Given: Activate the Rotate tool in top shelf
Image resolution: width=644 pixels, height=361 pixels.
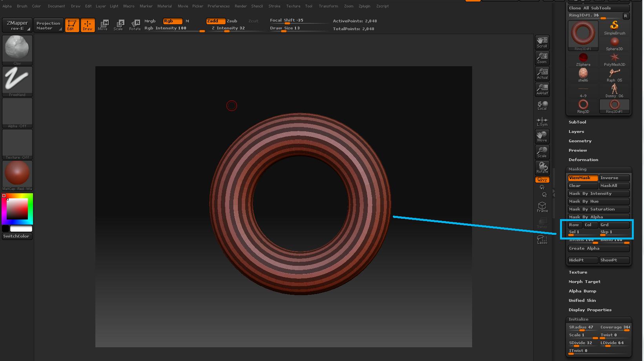Looking at the screenshot, I should click(x=135, y=25).
